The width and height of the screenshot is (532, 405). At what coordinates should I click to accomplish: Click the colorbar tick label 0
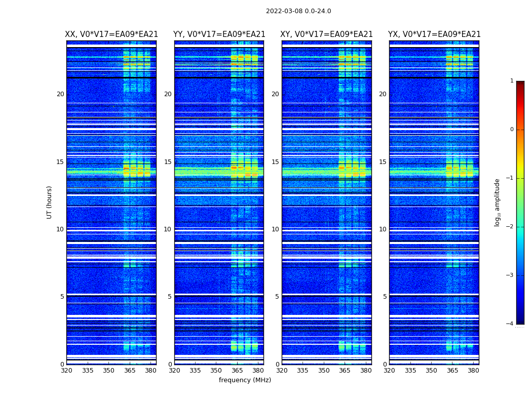512,130
